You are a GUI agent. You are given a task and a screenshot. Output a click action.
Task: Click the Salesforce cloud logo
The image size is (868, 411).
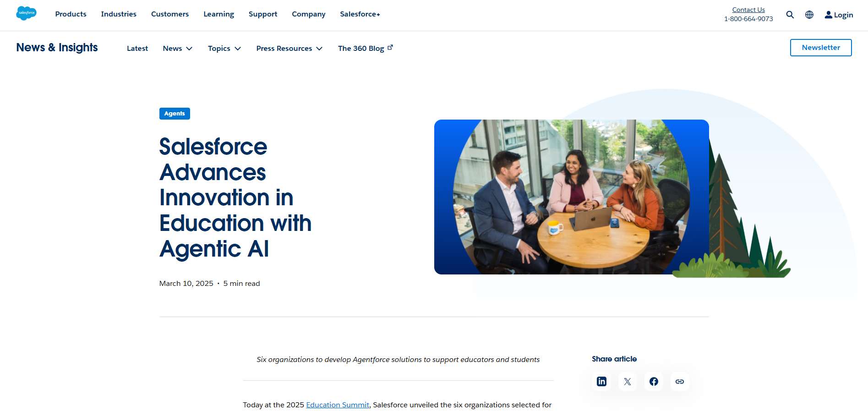(26, 13)
